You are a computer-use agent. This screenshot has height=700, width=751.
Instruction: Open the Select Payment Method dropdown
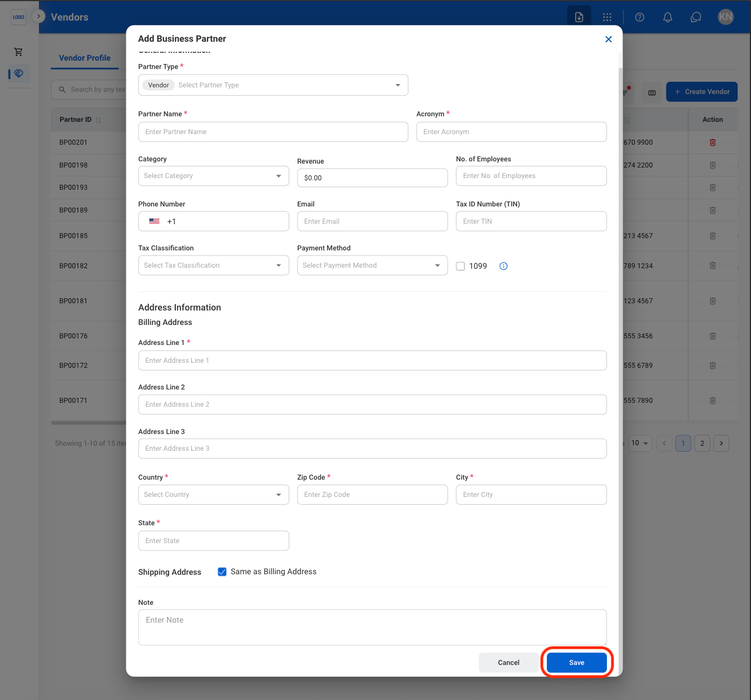click(372, 265)
